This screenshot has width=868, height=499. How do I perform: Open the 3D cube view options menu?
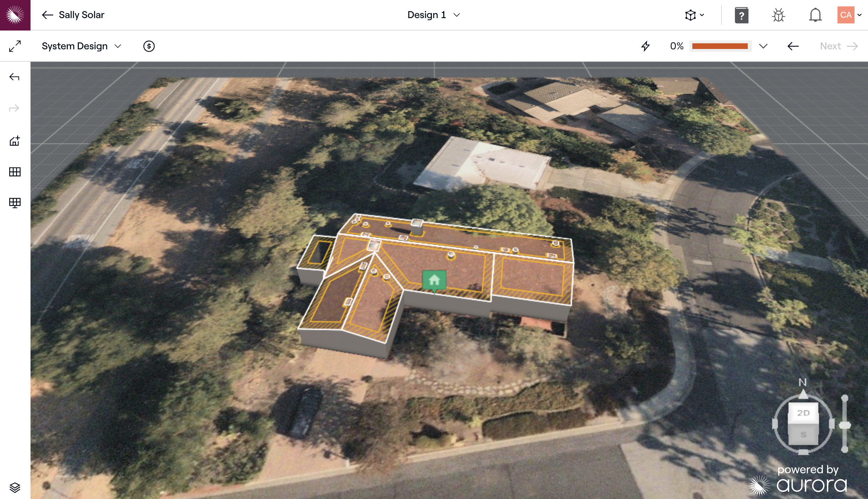694,15
